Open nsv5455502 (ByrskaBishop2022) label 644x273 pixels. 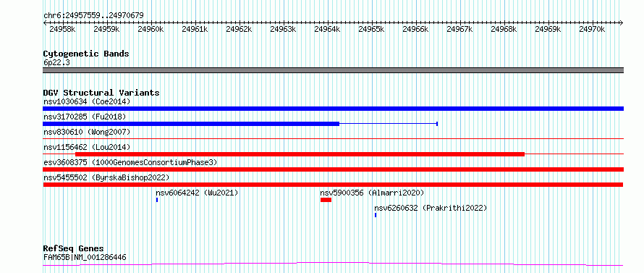(x=106, y=177)
